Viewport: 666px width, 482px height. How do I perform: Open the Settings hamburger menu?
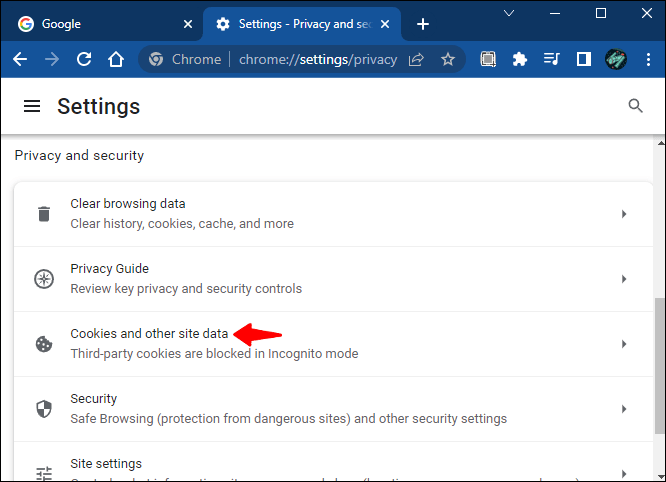pos(32,106)
